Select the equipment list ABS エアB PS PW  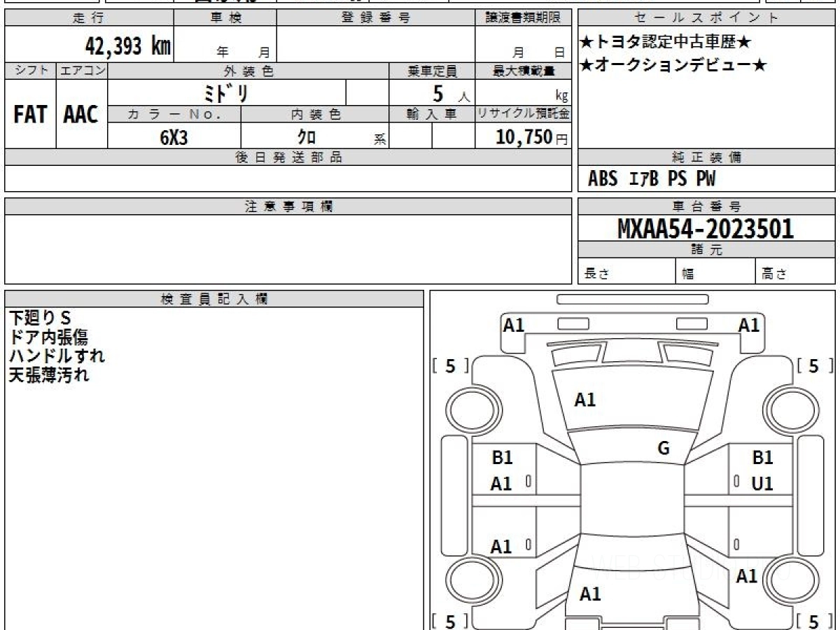[x=652, y=180]
